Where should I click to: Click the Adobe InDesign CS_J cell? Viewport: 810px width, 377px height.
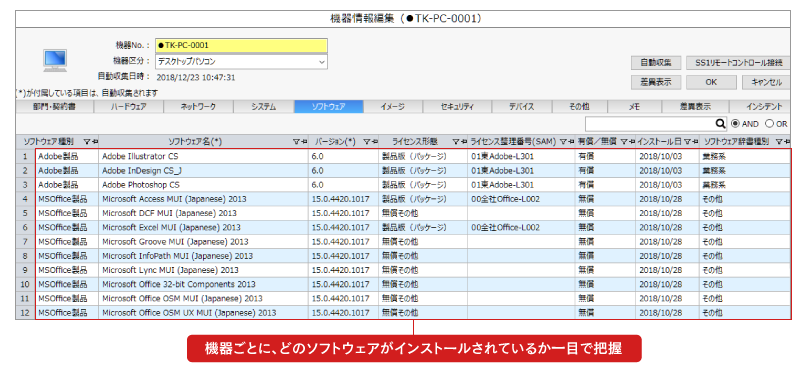click(x=204, y=170)
